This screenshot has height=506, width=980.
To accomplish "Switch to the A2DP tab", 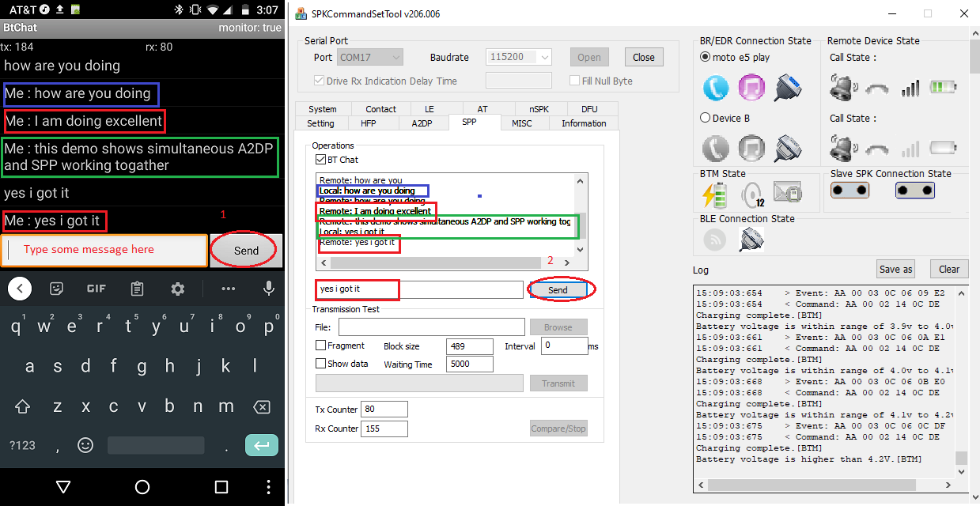I will click(x=421, y=123).
